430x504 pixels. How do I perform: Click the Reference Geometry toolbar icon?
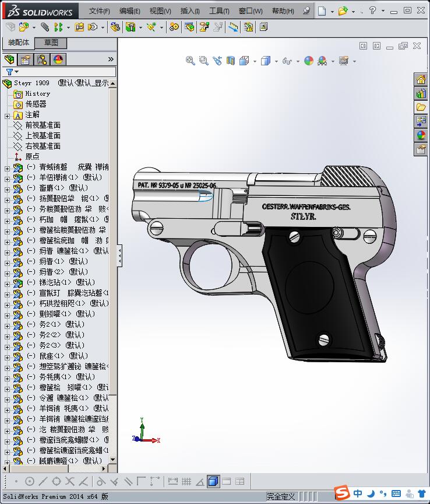[x=152, y=27]
